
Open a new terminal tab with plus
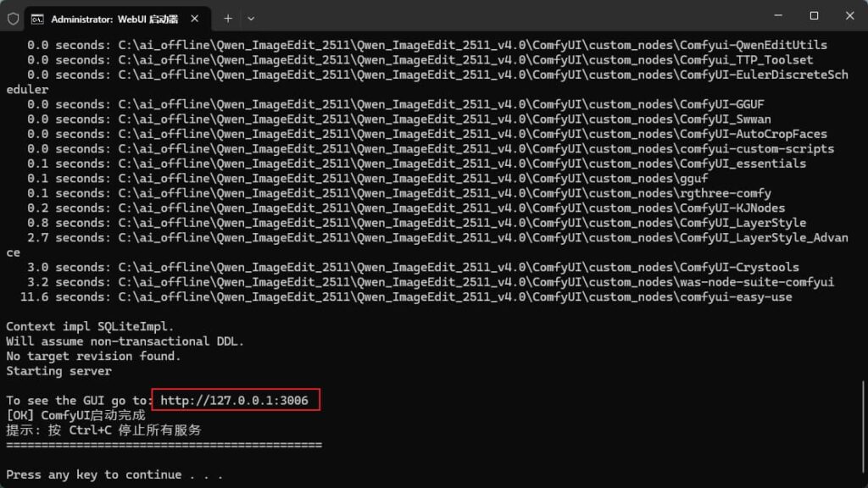(228, 18)
